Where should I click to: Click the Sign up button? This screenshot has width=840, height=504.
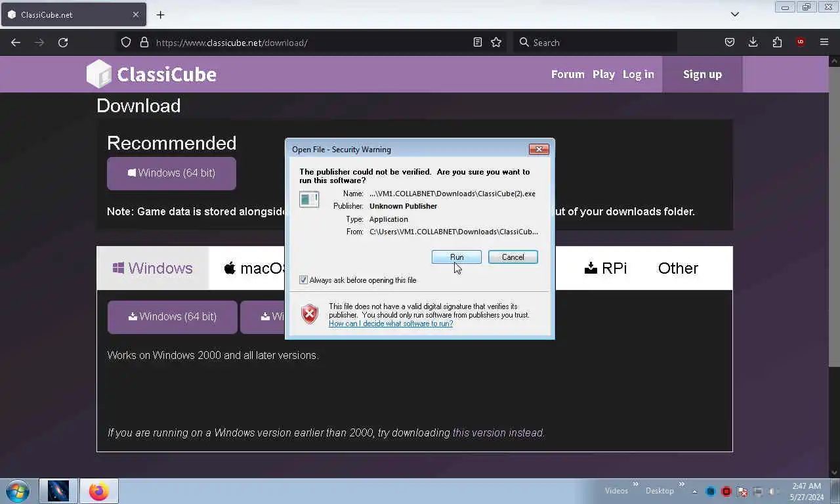tap(702, 74)
